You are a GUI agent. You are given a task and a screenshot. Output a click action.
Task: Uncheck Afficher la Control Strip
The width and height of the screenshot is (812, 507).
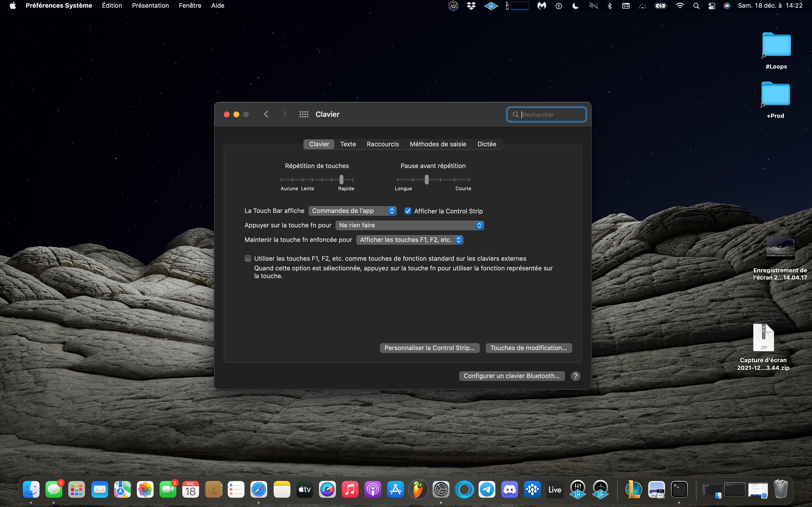[408, 211]
